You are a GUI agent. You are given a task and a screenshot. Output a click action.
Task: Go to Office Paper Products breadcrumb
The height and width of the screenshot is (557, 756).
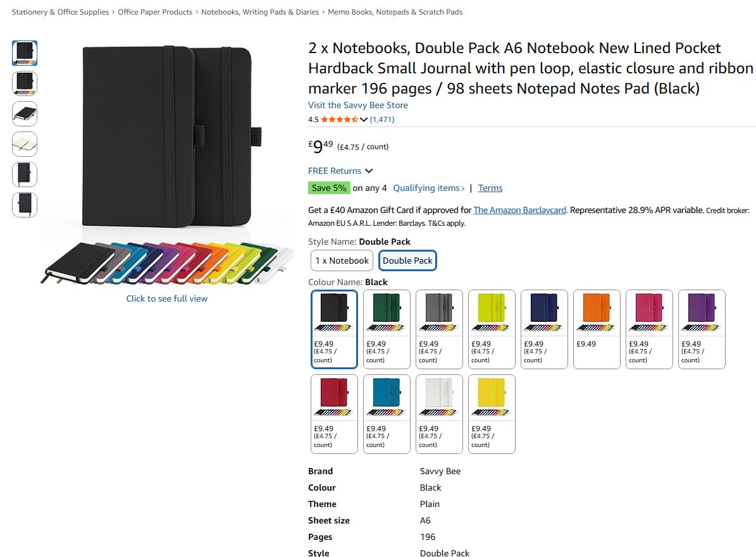tap(155, 12)
